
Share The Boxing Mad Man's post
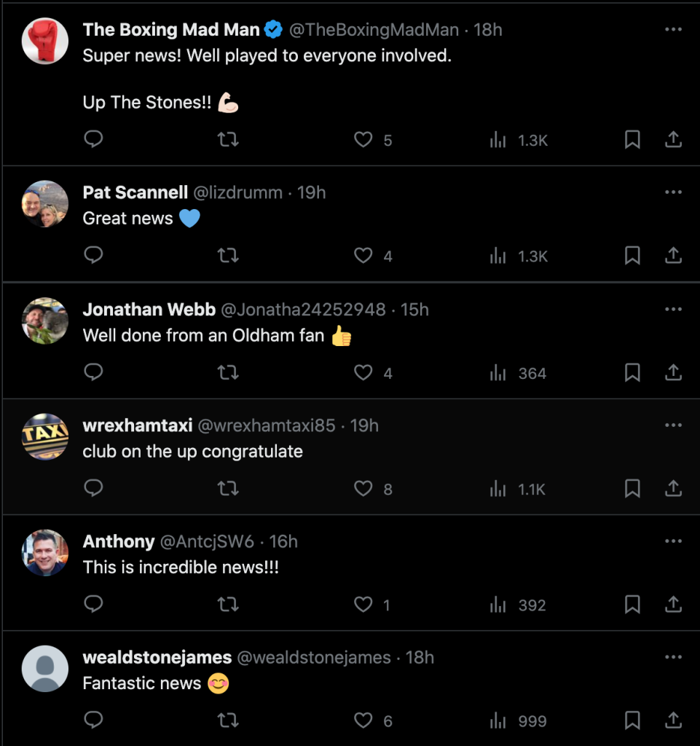click(673, 140)
